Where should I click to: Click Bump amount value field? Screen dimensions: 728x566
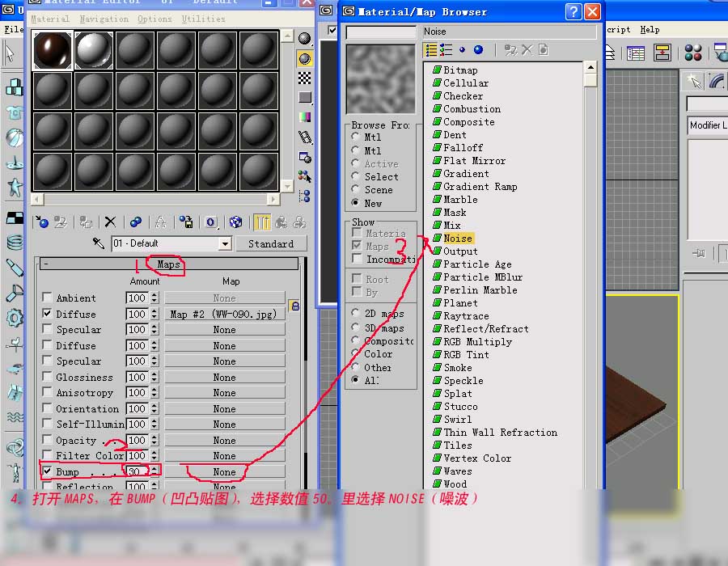click(x=137, y=471)
